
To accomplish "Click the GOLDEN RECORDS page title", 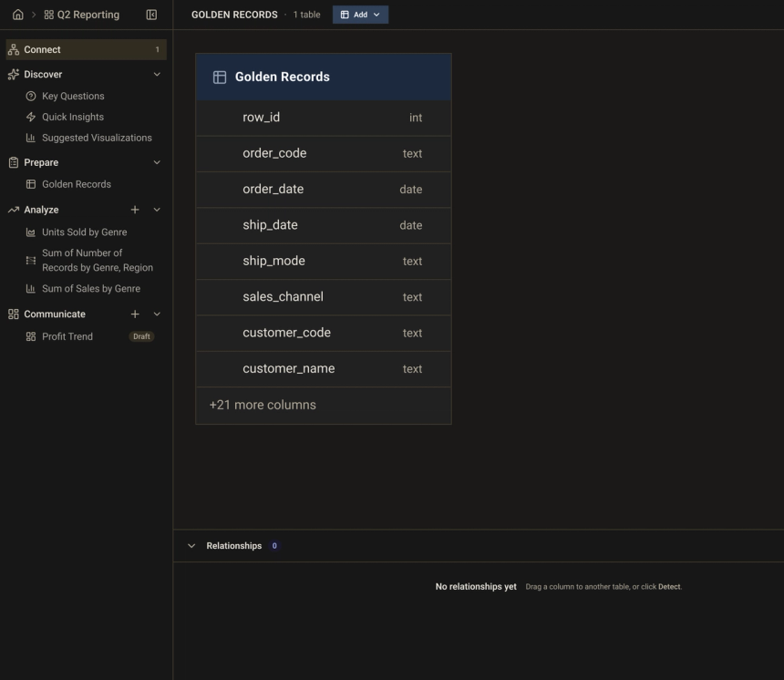I will point(234,15).
